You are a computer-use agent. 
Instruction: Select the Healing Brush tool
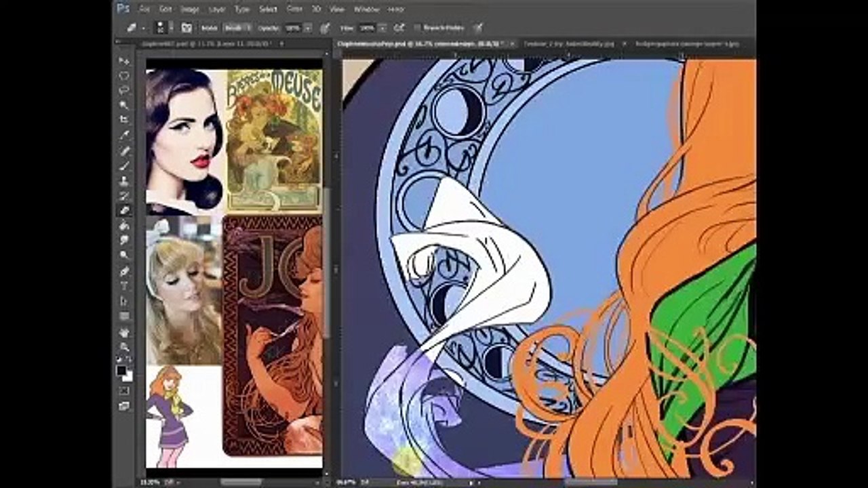(124, 150)
